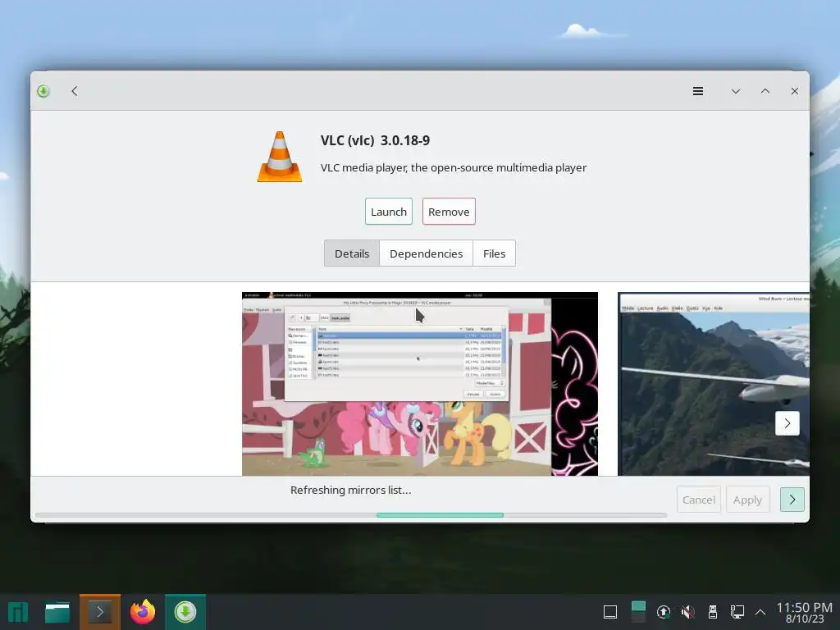Launch VLC with the Launch button
The width and height of the screenshot is (840, 630).
(388, 212)
